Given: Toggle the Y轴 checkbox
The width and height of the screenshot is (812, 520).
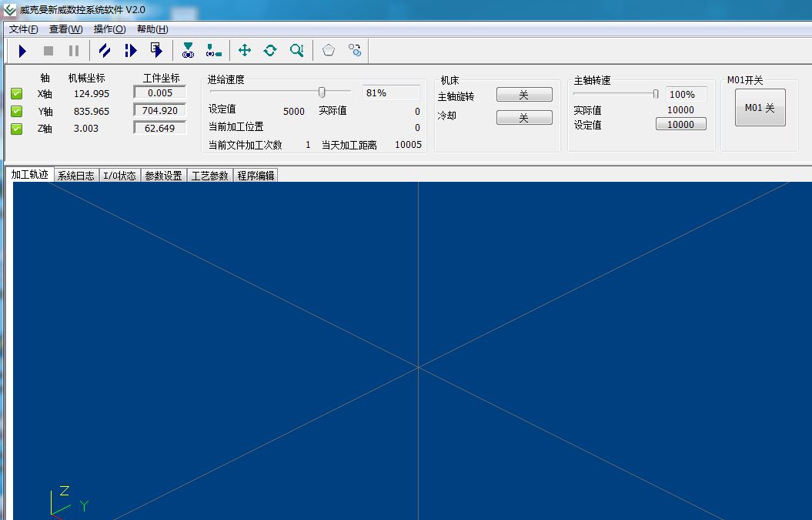Looking at the screenshot, I should point(17,111).
